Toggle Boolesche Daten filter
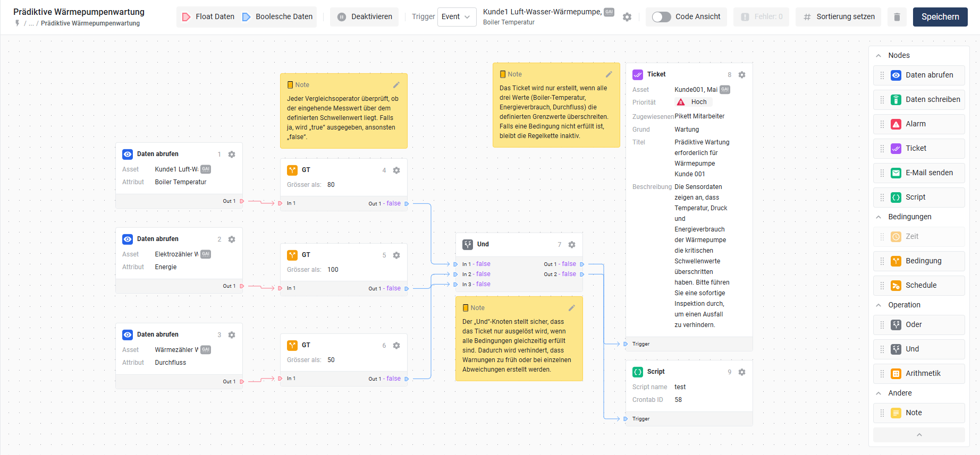The image size is (980, 455). (x=277, y=17)
